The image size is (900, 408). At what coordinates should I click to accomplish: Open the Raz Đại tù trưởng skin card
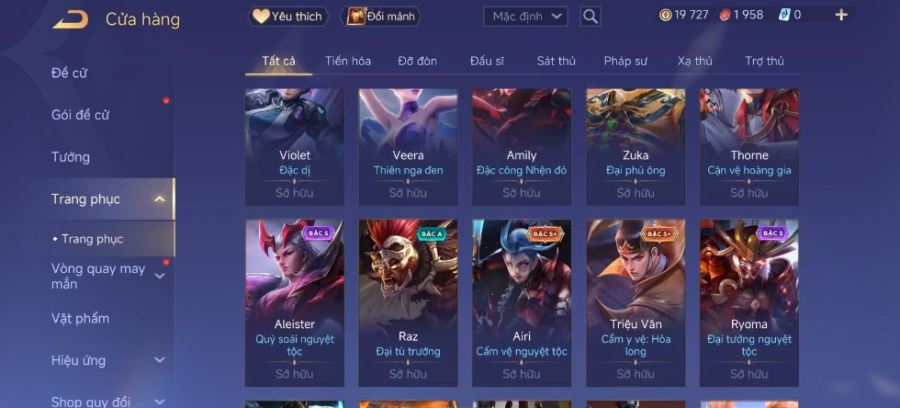(408, 303)
